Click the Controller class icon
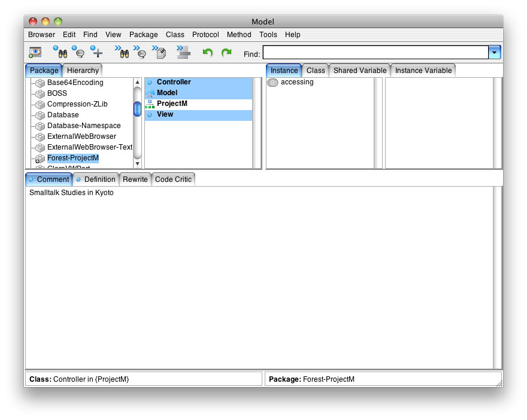 pyautogui.click(x=150, y=82)
